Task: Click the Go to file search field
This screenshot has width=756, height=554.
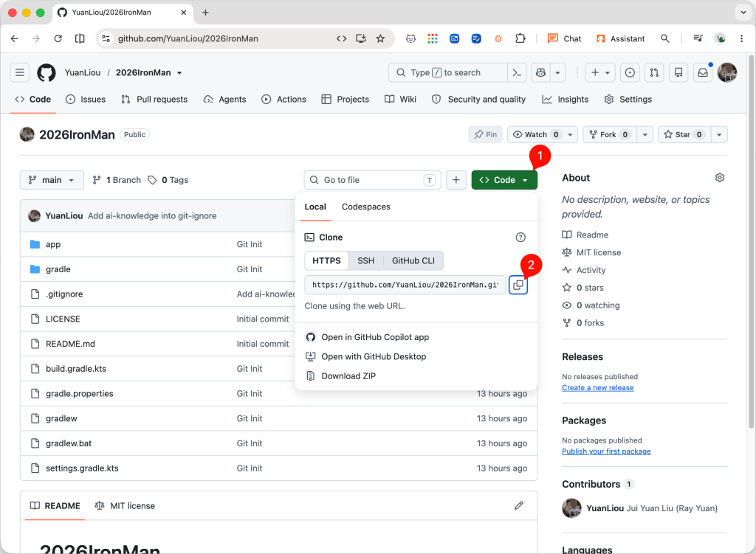Action: pos(372,180)
